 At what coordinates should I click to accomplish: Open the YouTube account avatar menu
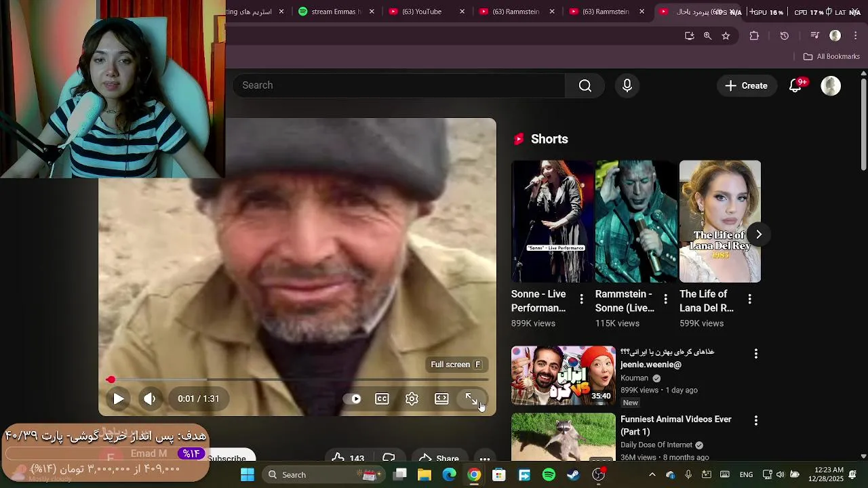pyautogui.click(x=831, y=85)
